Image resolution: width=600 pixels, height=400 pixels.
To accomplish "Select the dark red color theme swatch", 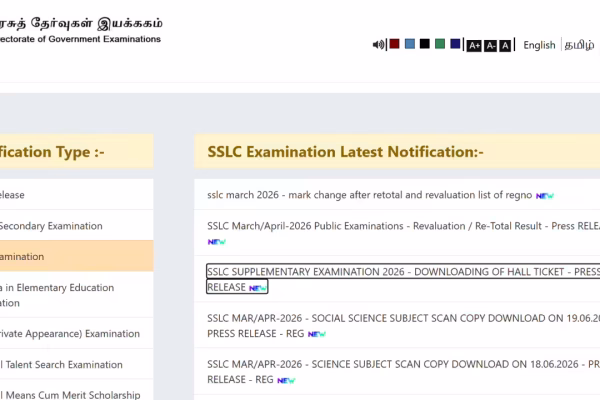I will click(x=395, y=44).
